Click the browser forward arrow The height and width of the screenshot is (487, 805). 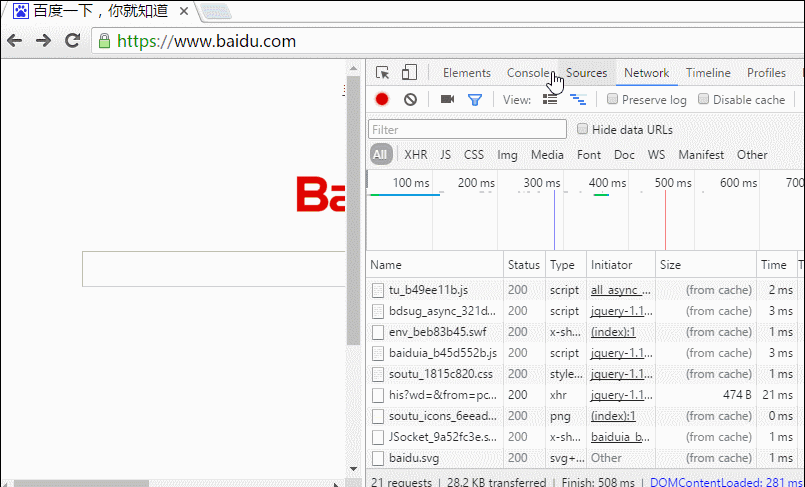(x=44, y=41)
